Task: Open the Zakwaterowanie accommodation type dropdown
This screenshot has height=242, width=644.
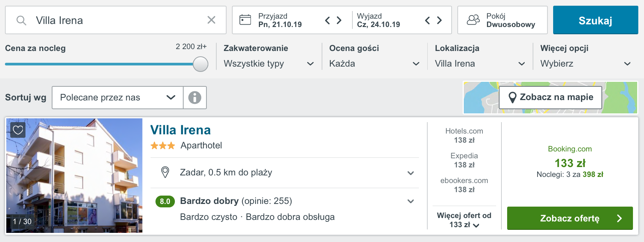Action: click(x=269, y=64)
